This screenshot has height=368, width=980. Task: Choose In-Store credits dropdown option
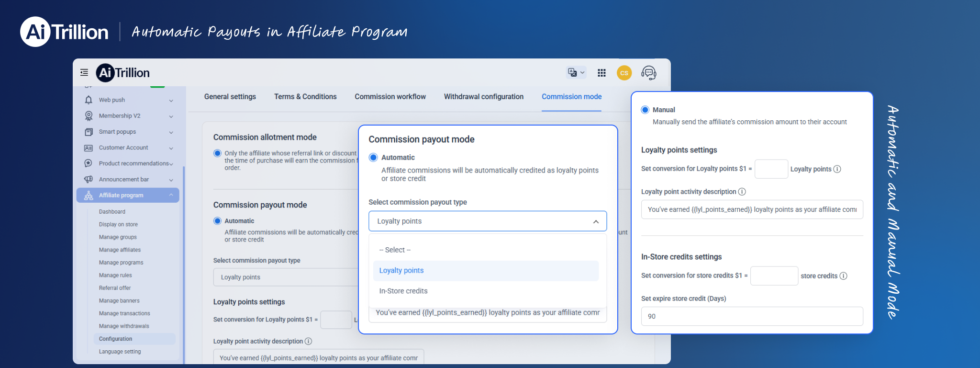(486, 291)
